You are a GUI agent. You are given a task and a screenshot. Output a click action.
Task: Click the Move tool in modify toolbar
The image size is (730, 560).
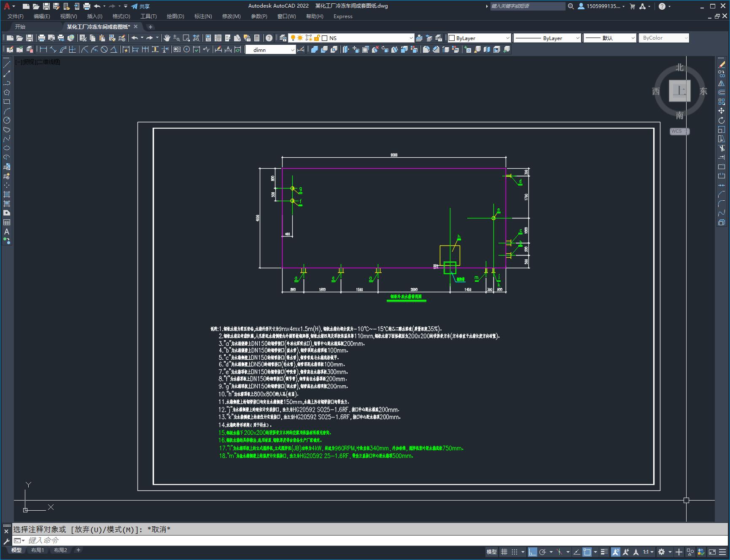[x=722, y=111]
